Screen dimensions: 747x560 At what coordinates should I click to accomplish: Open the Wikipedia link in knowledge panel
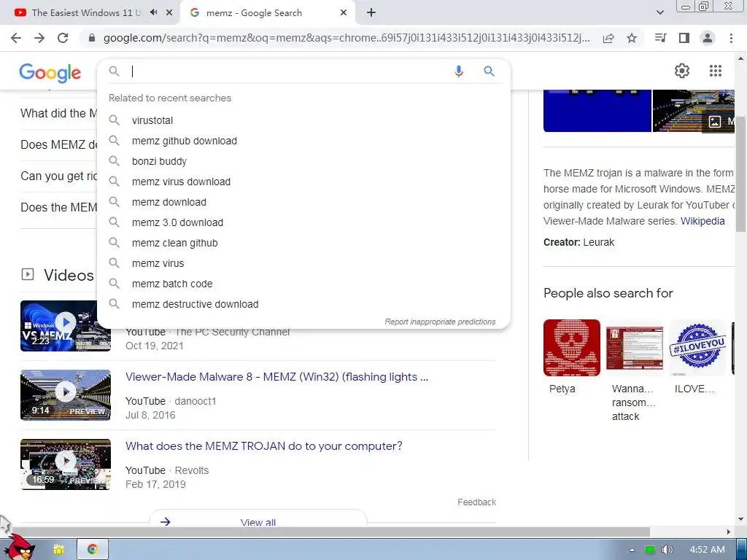coord(703,221)
